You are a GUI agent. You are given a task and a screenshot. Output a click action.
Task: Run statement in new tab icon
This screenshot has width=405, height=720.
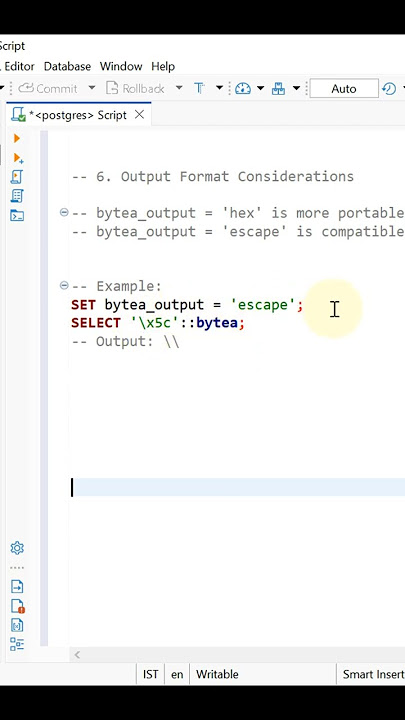coord(18,158)
